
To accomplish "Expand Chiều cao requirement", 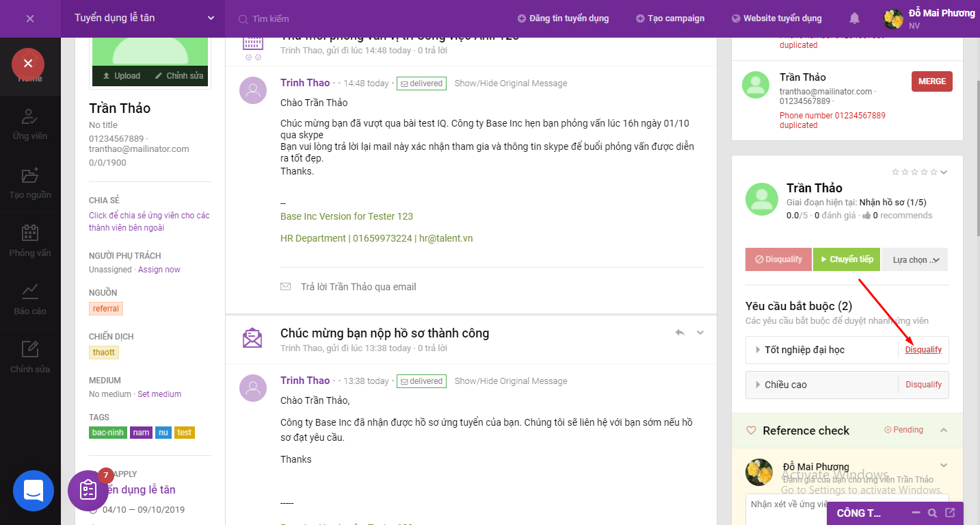I will point(758,385).
